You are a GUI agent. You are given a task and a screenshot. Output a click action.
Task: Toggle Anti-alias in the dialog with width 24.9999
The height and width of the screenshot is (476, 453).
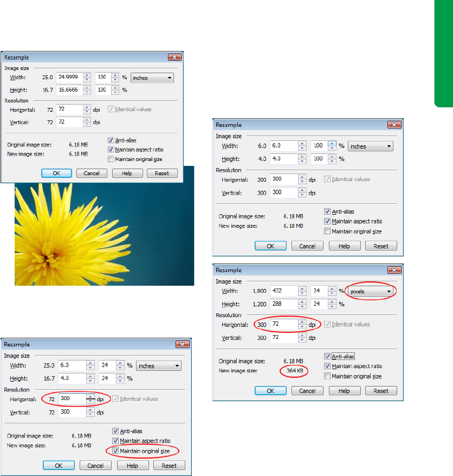pyautogui.click(x=111, y=140)
